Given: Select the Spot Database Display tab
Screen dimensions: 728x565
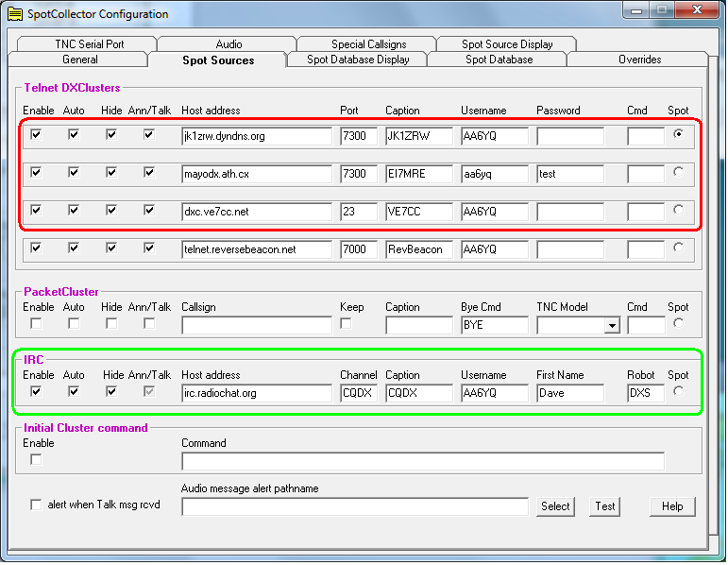Looking at the screenshot, I should [358, 60].
